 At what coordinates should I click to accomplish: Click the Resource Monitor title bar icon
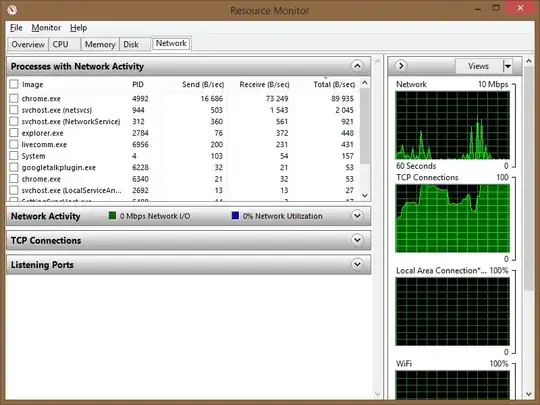pyautogui.click(x=12, y=10)
